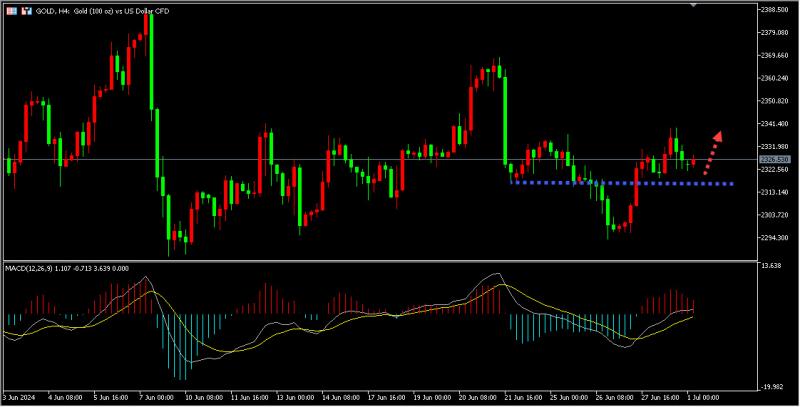Image resolution: width=800 pixels, height=407 pixels.
Task: Click the 2313.140 price axis value
Action: pos(775,192)
